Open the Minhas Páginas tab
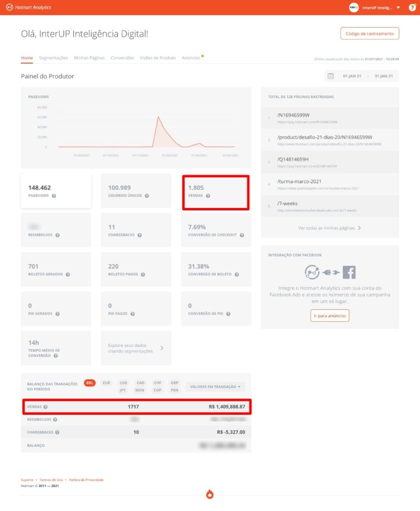 tap(89, 58)
